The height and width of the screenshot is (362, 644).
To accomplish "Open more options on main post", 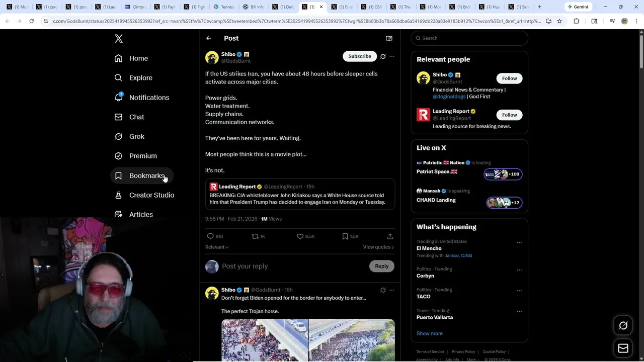I will [x=392, y=56].
